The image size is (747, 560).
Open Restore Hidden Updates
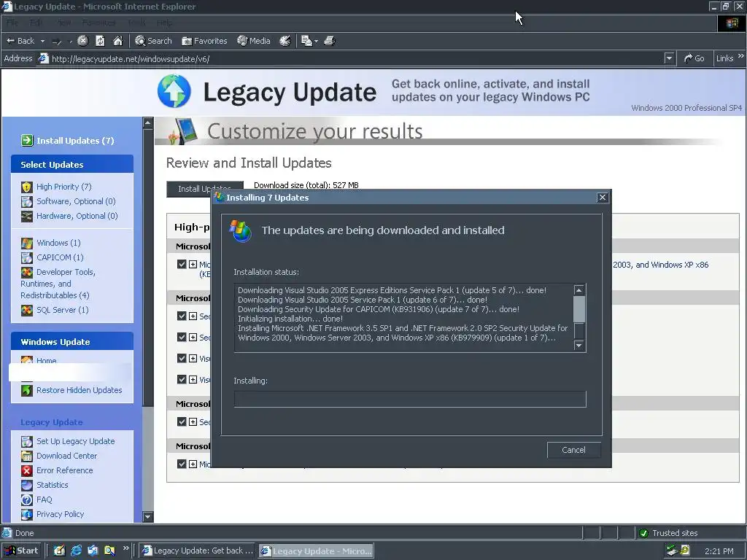click(x=79, y=390)
